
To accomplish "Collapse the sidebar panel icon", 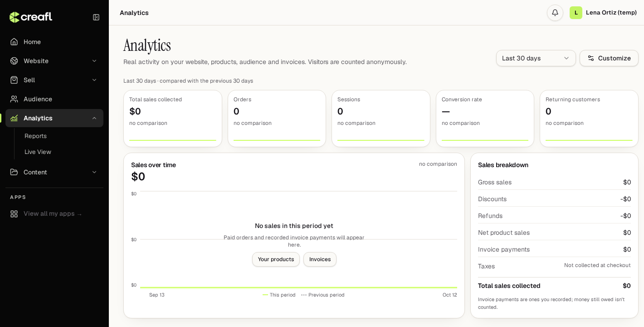I will 96,17.
